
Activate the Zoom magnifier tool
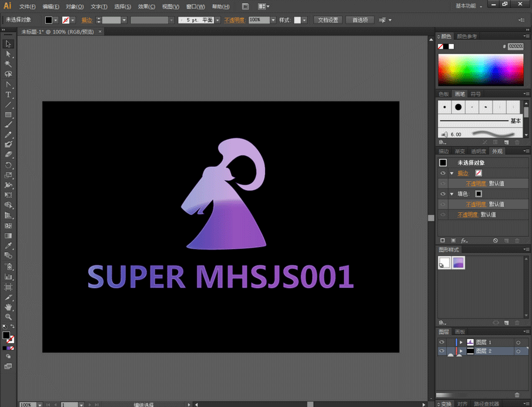8,317
